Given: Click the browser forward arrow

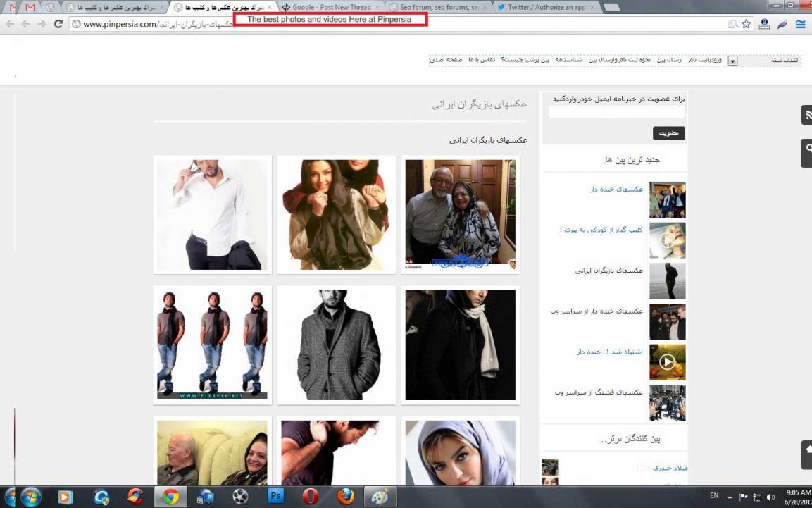Looking at the screenshot, I should pos(42,24).
